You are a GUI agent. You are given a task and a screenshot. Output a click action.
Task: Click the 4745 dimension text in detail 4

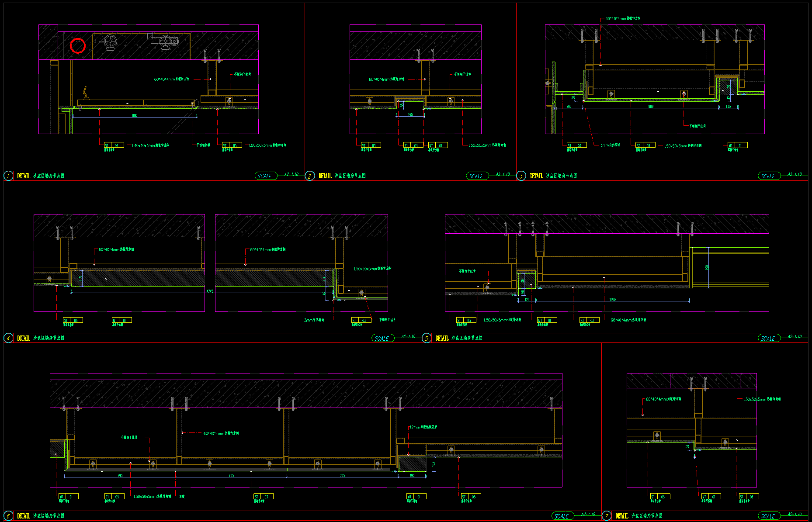210,291
